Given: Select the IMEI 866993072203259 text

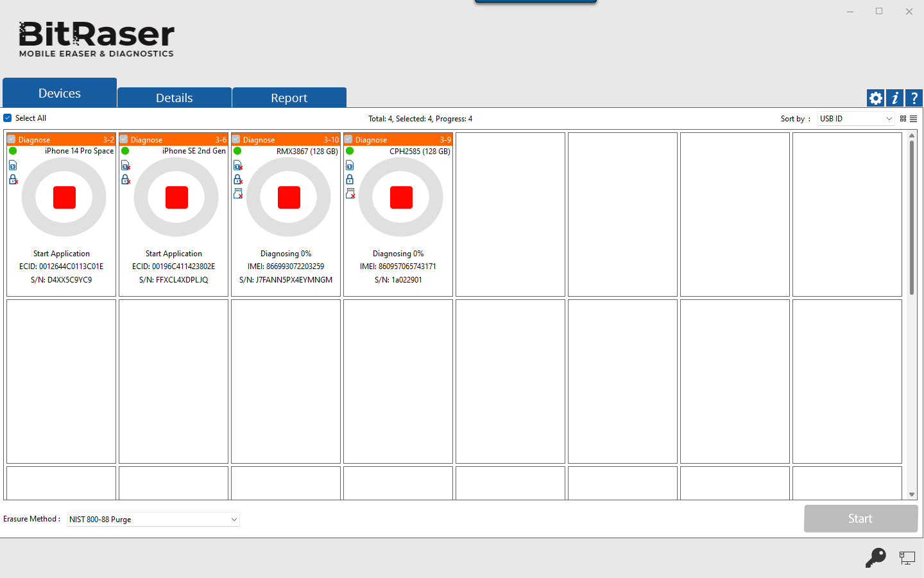Looking at the screenshot, I should (x=286, y=267).
